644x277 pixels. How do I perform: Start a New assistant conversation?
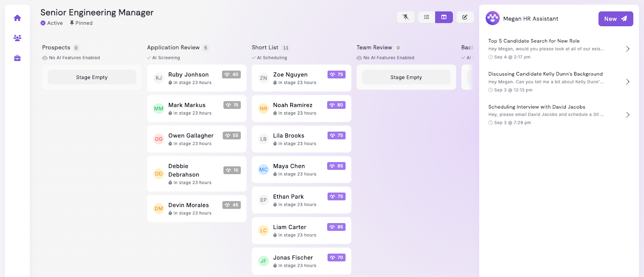pyautogui.click(x=615, y=19)
